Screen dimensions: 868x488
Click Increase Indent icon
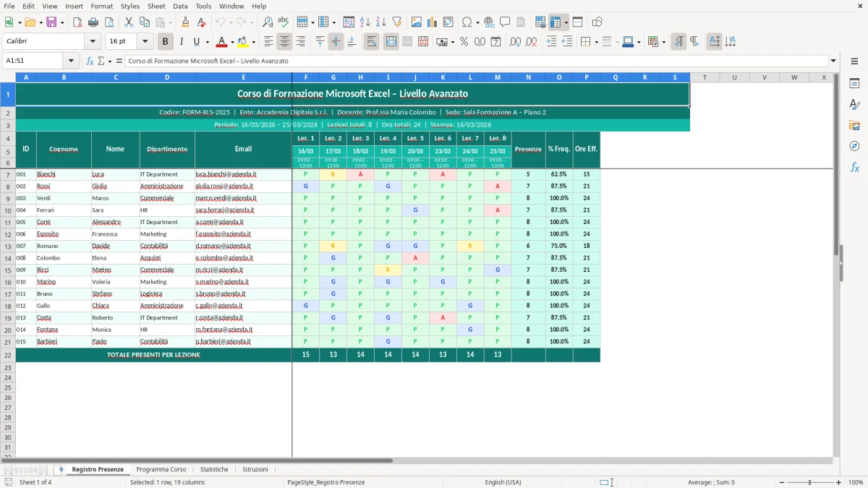coord(551,42)
